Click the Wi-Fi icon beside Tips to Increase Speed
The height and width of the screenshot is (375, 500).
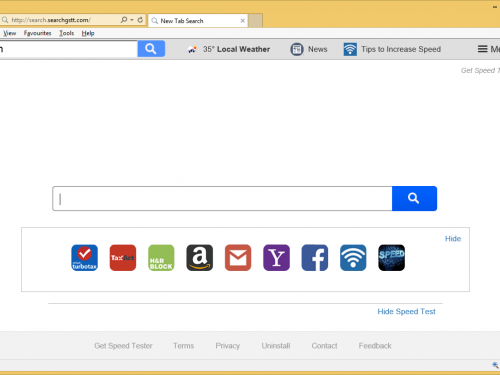350,49
